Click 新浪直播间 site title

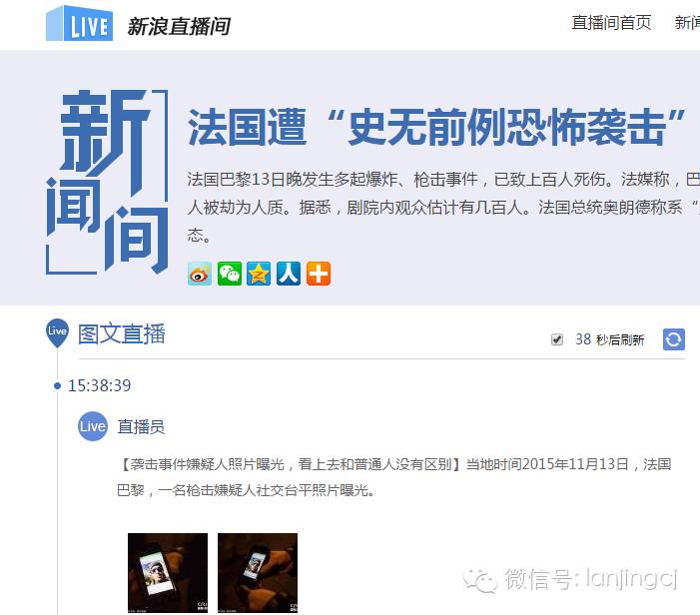tap(179, 26)
